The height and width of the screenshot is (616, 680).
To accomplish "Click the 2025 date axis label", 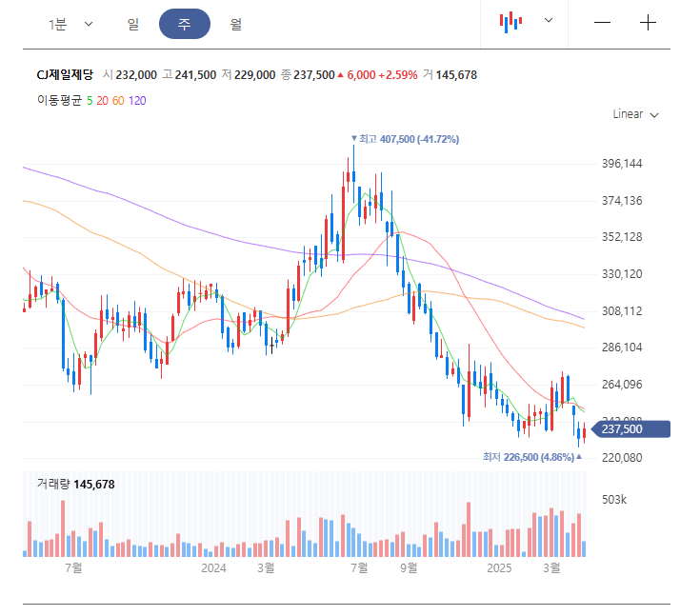I will pyautogui.click(x=499, y=568).
